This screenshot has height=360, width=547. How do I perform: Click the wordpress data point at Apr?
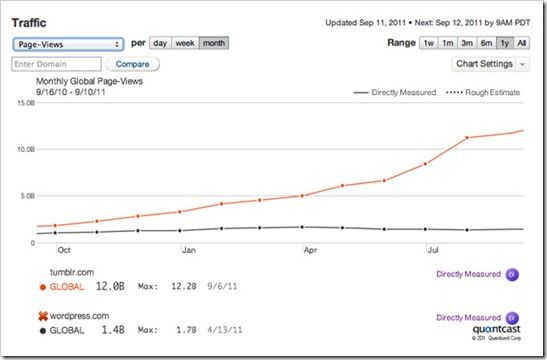point(302,227)
